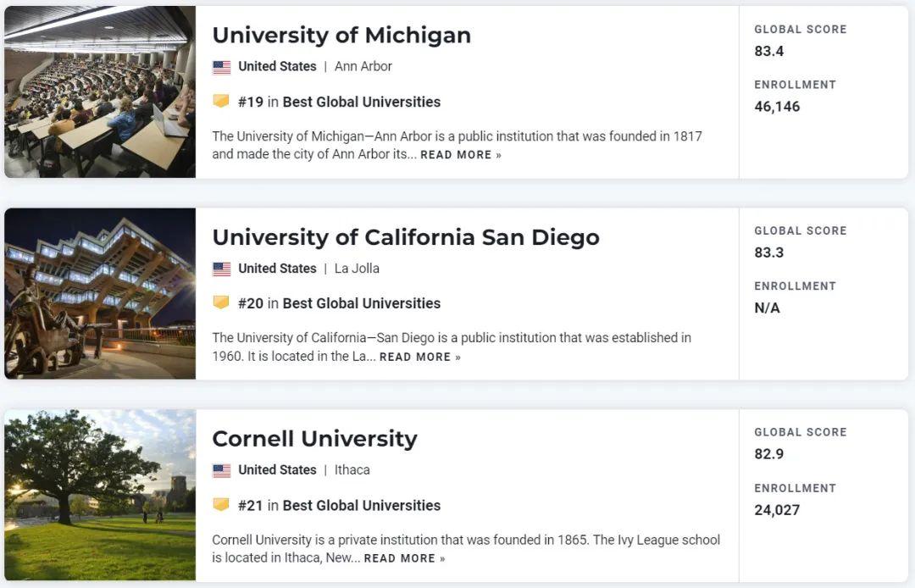The height and width of the screenshot is (588, 915).
Task: Click the #19 ranking badge icon
Action: pos(221,102)
